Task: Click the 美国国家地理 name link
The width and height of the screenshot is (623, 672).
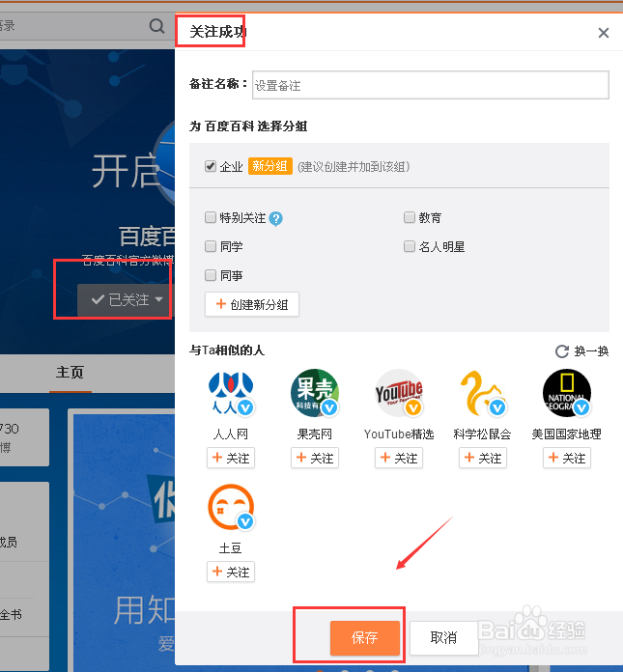Action: [567, 434]
